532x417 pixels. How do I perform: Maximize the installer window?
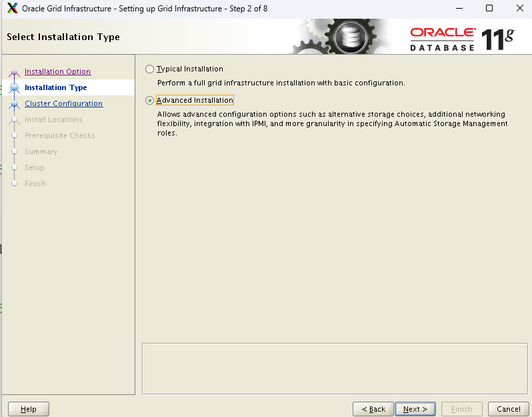tap(489, 8)
